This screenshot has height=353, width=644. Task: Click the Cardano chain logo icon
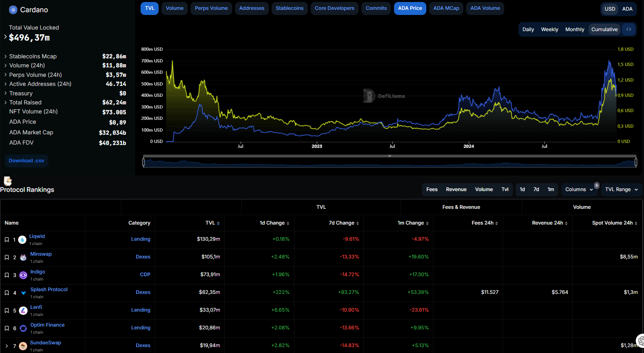point(13,10)
